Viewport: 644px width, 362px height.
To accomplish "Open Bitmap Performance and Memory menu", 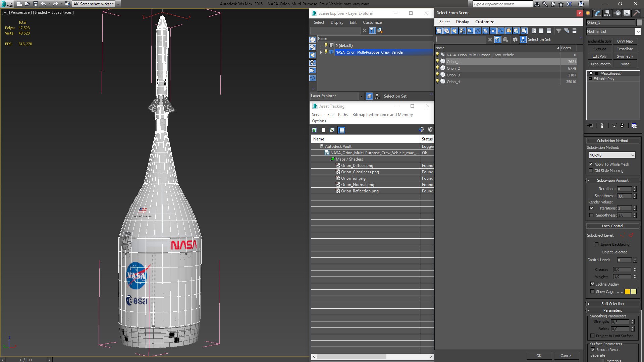I will pos(382,115).
